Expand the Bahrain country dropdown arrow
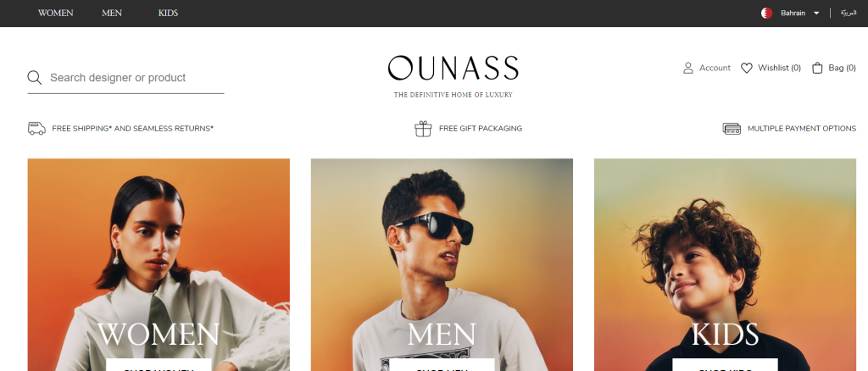Viewport: 868px width, 371px height. (x=816, y=14)
